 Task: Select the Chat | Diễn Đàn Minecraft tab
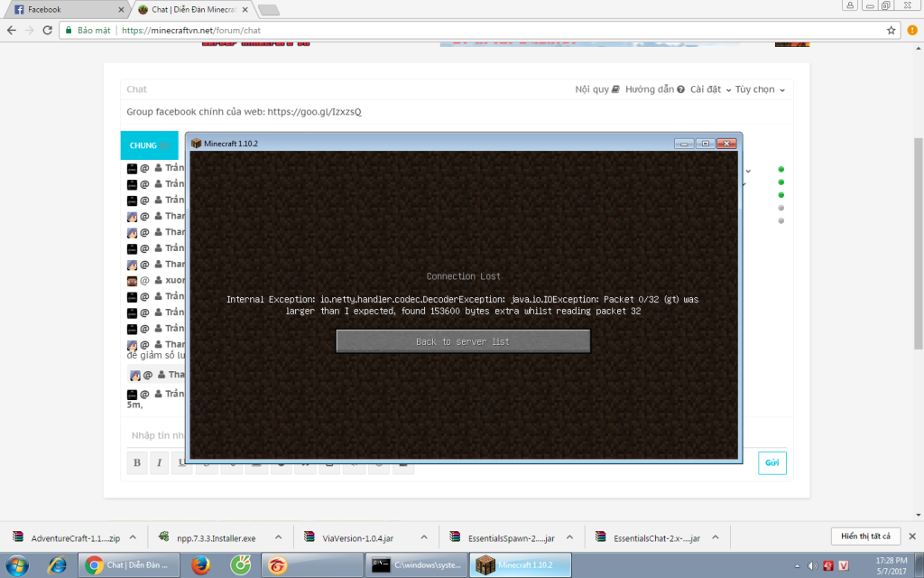[x=193, y=9]
